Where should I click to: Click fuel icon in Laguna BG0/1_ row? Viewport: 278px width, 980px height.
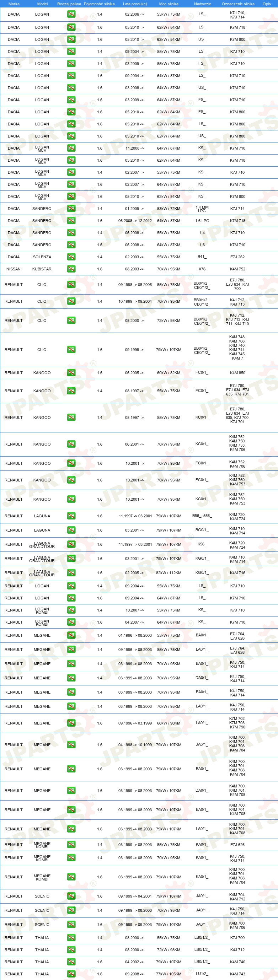tap(71, 530)
